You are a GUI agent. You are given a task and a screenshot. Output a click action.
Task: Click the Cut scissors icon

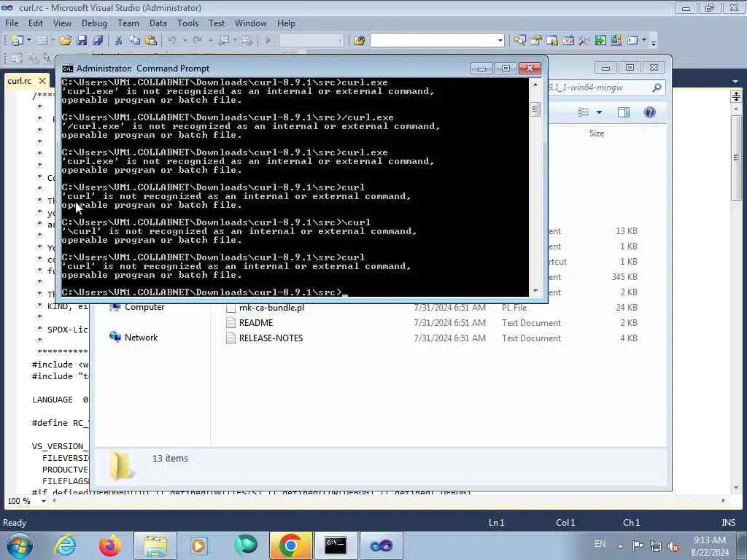point(119,41)
